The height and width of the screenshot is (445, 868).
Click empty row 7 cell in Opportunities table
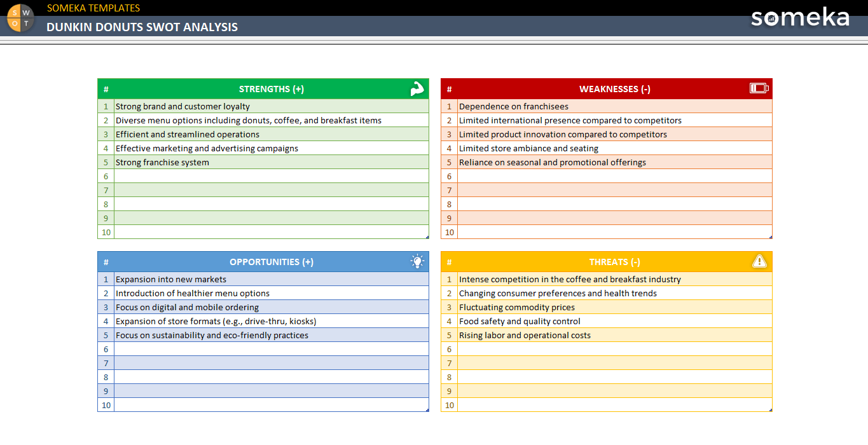click(272, 363)
